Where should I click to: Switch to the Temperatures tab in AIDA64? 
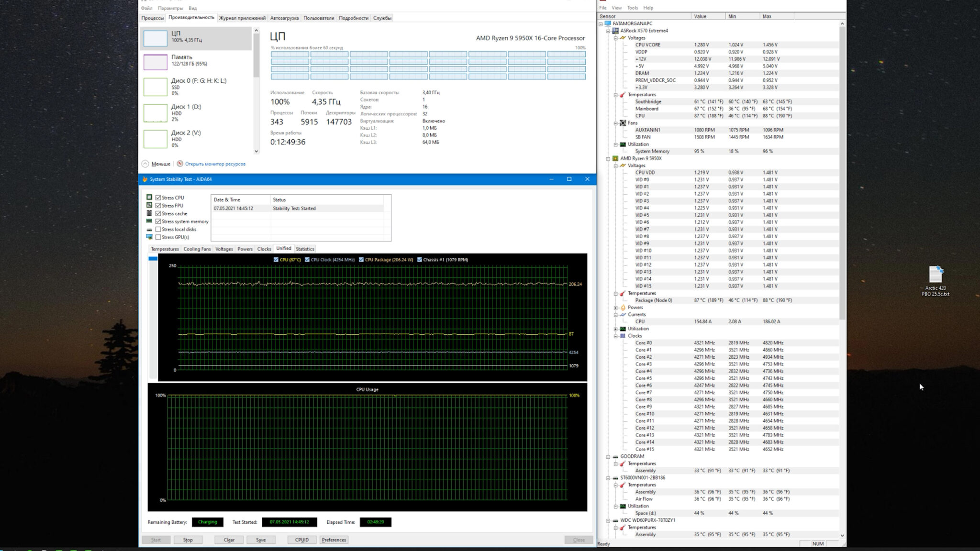(x=165, y=249)
